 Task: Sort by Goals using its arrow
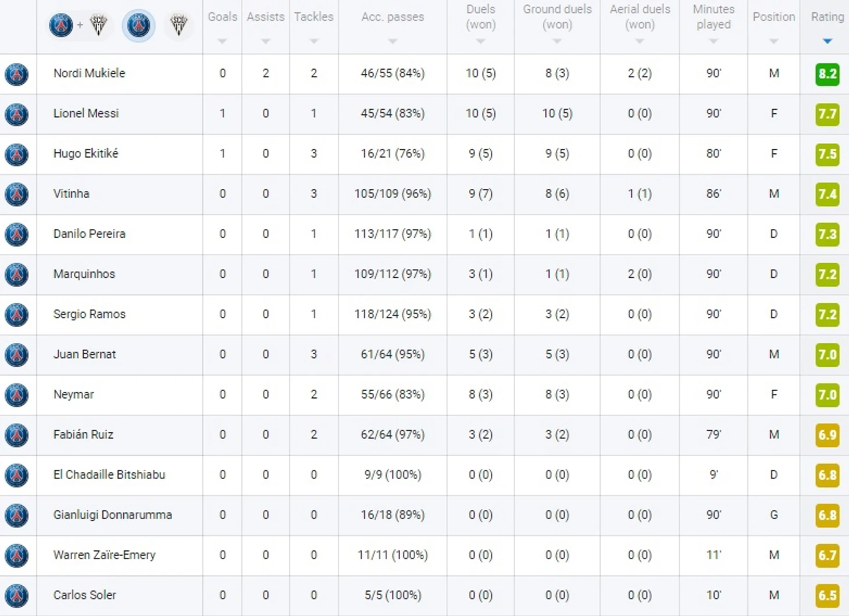point(222,41)
